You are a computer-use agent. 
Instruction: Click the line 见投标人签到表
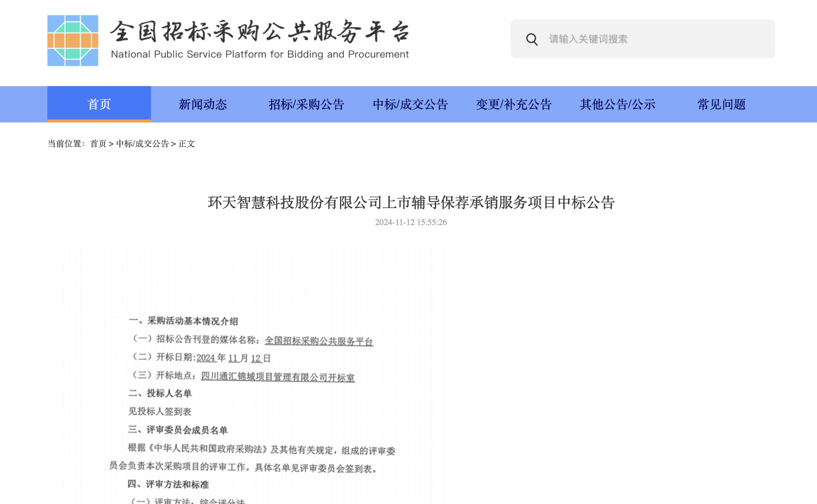click(x=160, y=411)
